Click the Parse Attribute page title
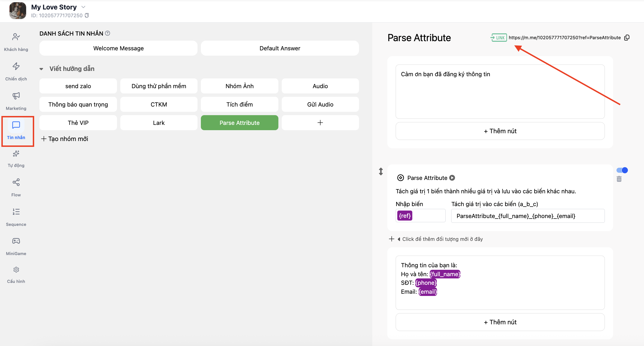Image resolution: width=644 pixels, height=346 pixels. (419, 38)
